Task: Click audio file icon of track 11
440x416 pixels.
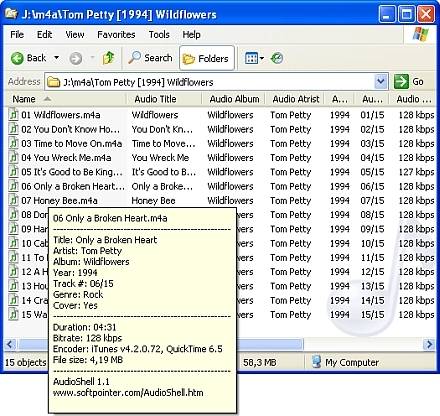Action: click(x=13, y=257)
